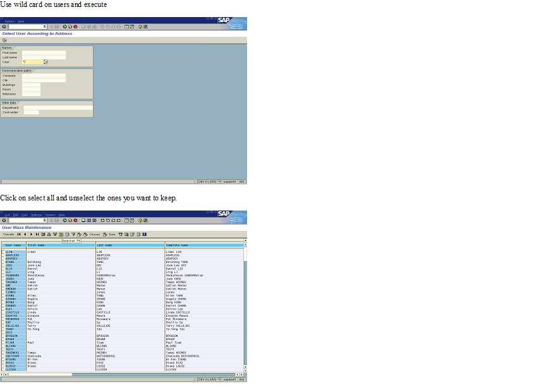Execute the user address selection query

click(x=5, y=40)
